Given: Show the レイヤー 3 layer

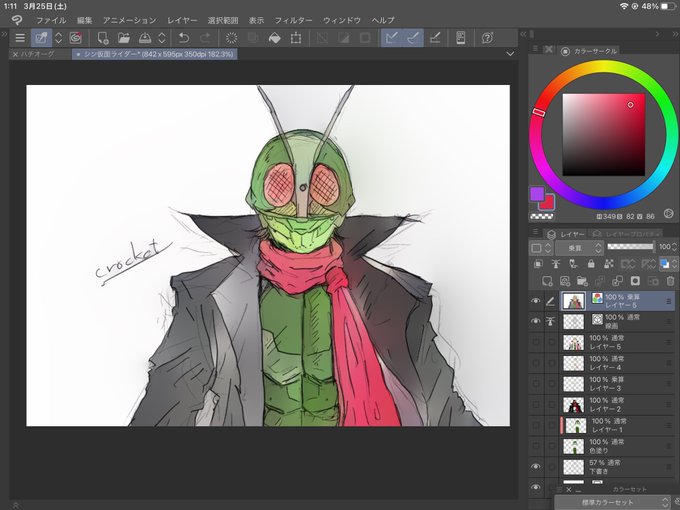Looking at the screenshot, I should coord(536,383).
